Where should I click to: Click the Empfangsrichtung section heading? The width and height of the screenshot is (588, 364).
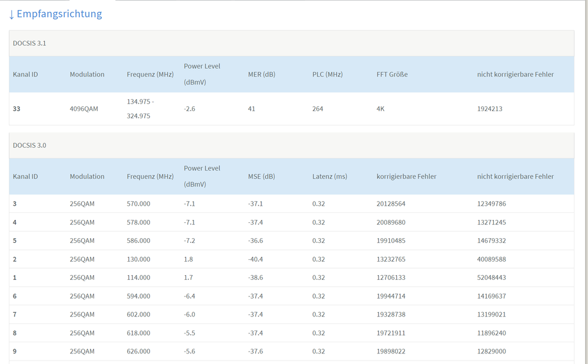click(x=59, y=14)
